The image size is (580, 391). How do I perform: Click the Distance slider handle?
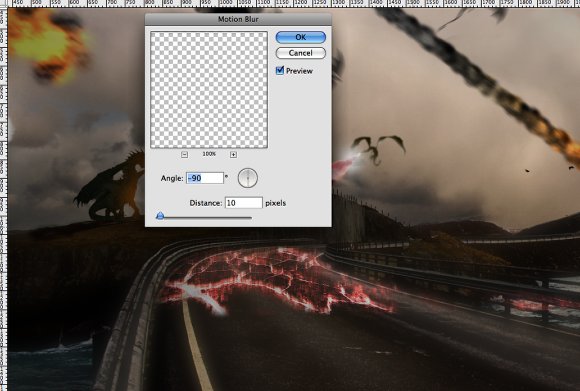coord(160,216)
